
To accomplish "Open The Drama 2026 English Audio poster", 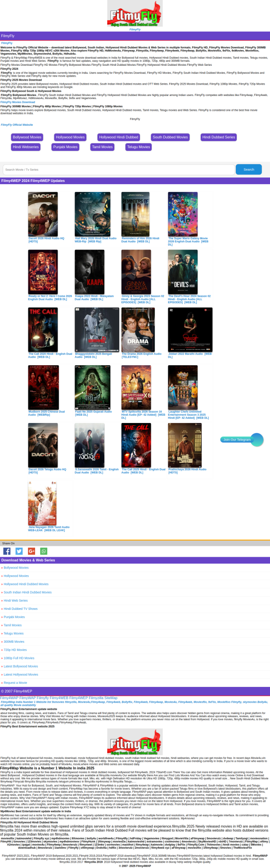I will pyautogui.click(x=138, y=330).
